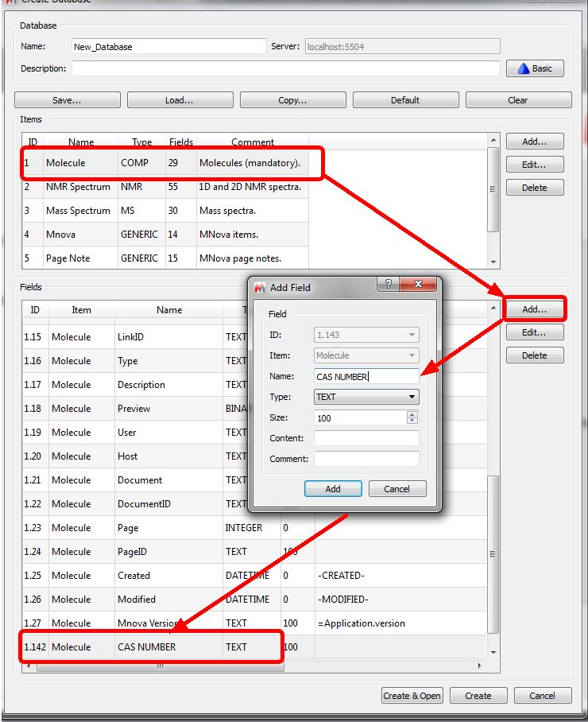This screenshot has width=588, height=722.
Task: Click the Fields list vertical scrollbar thumb
Action: point(493,554)
